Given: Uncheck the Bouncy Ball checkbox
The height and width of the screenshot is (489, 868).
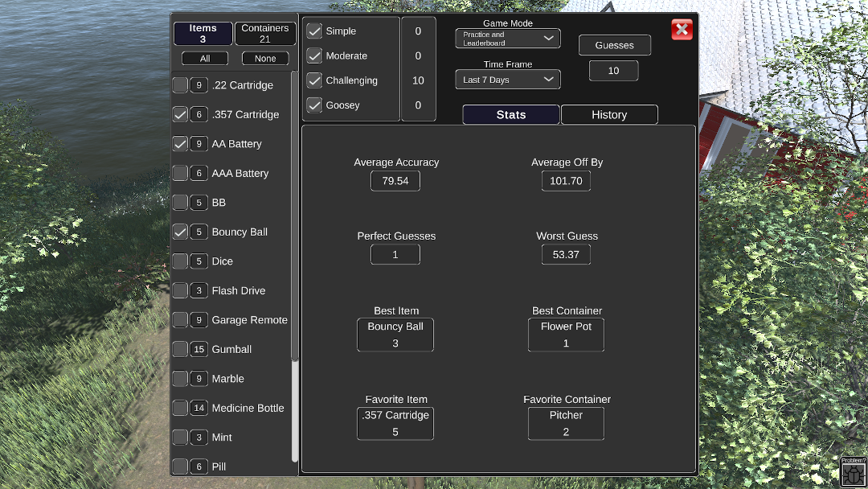Looking at the screenshot, I should pos(180,232).
